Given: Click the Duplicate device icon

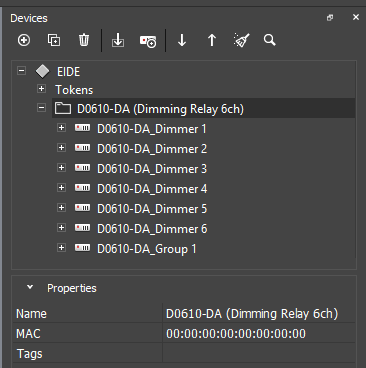Looking at the screenshot, I should point(54,40).
